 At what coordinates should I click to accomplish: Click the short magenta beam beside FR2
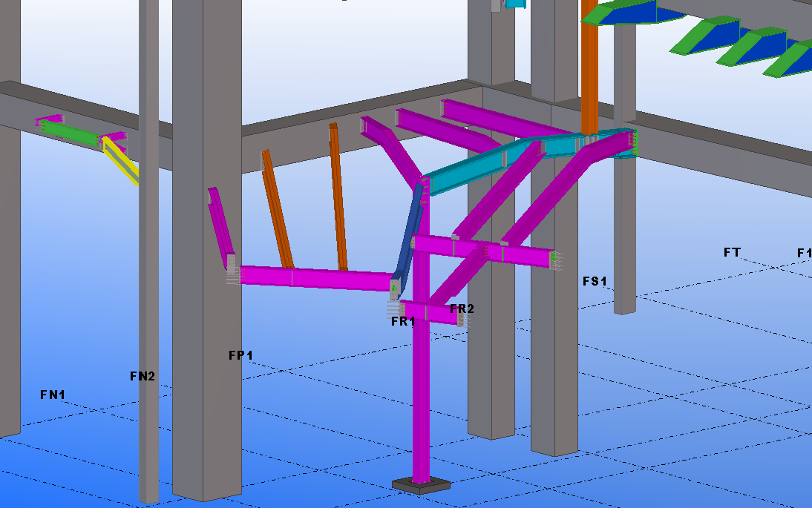[430, 312]
